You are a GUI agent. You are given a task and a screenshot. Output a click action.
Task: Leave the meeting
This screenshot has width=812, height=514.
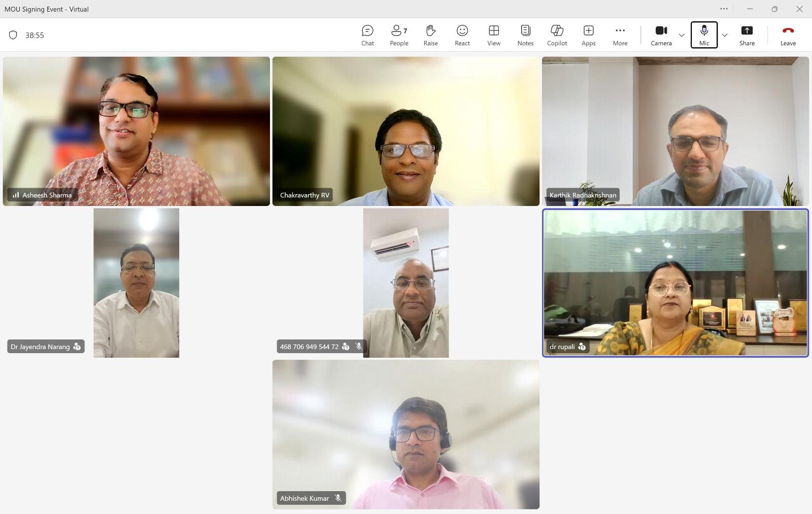click(788, 35)
